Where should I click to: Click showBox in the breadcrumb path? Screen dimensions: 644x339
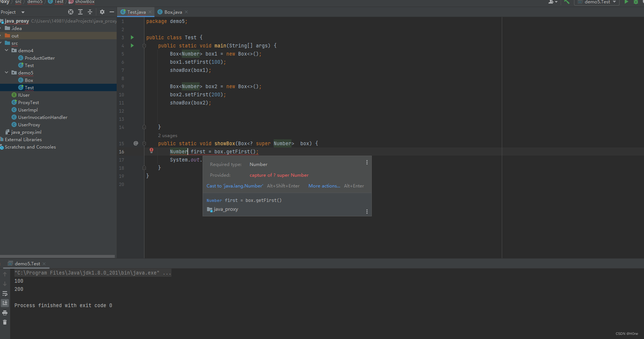85,2
